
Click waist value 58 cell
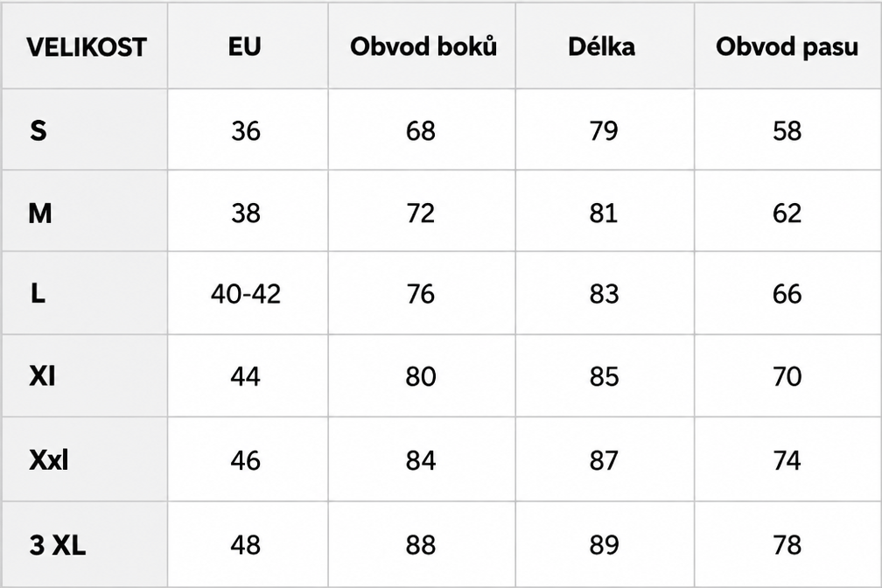(x=787, y=131)
